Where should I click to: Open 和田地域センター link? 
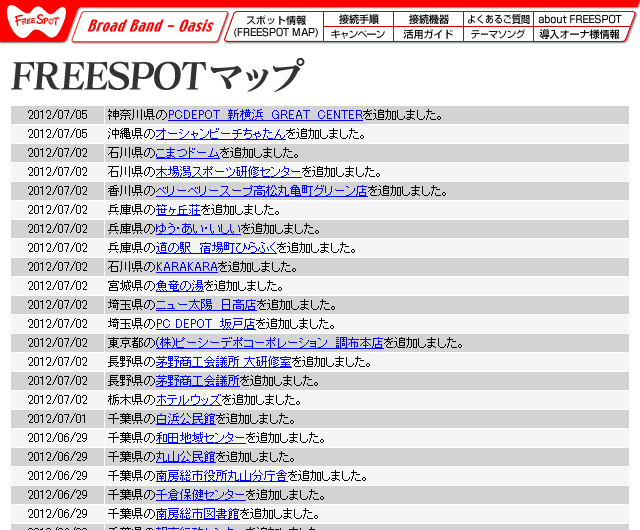pyautogui.click(x=200, y=438)
